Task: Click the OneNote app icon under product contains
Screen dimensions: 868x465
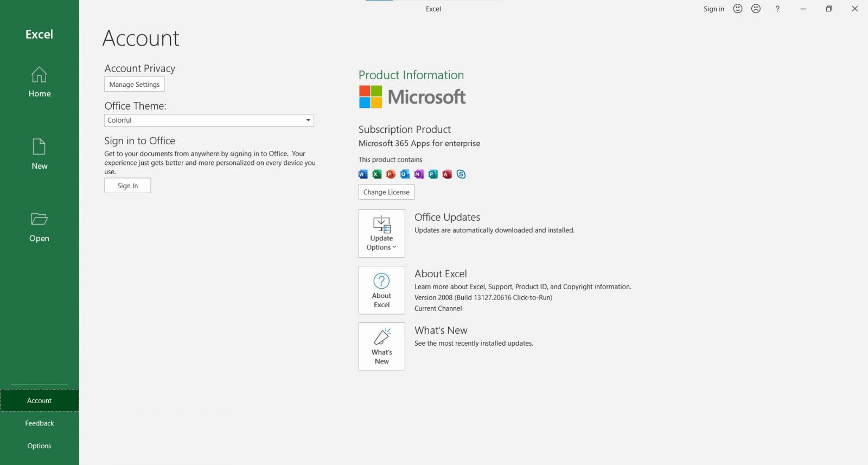Action: click(x=419, y=174)
